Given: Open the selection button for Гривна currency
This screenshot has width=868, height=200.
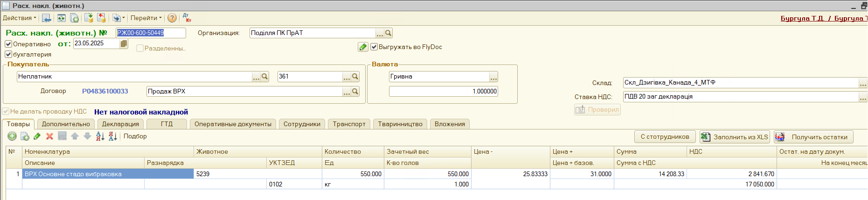Looking at the screenshot, I should pos(493,77).
